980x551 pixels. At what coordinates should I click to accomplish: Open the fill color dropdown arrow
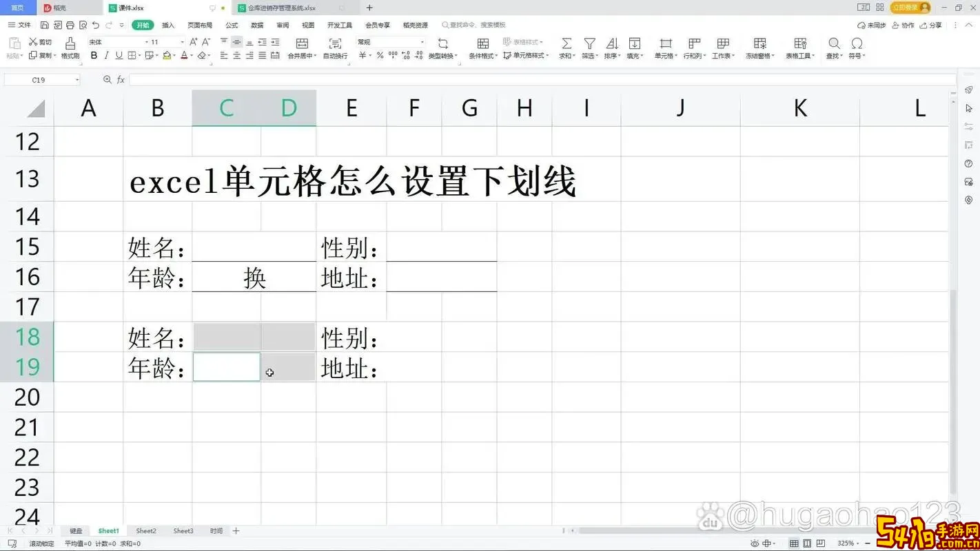click(175, 55)
